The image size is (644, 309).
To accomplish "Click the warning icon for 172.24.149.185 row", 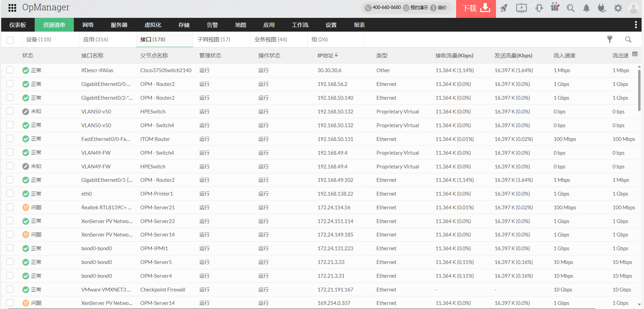I will tap(26, 235).
